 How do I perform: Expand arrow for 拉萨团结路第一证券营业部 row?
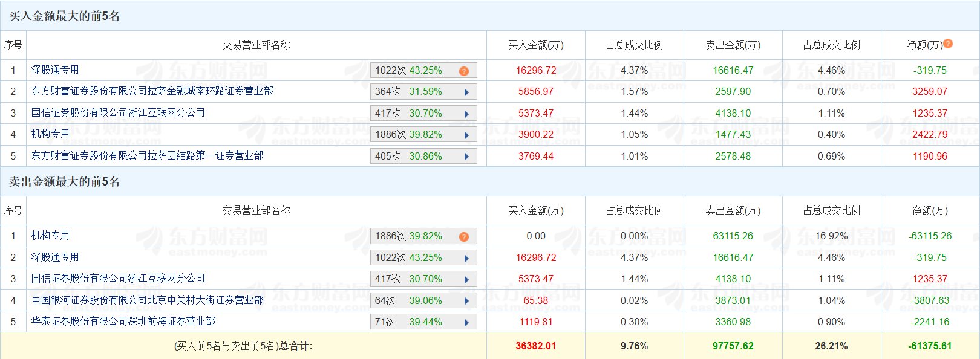point(466,157)
